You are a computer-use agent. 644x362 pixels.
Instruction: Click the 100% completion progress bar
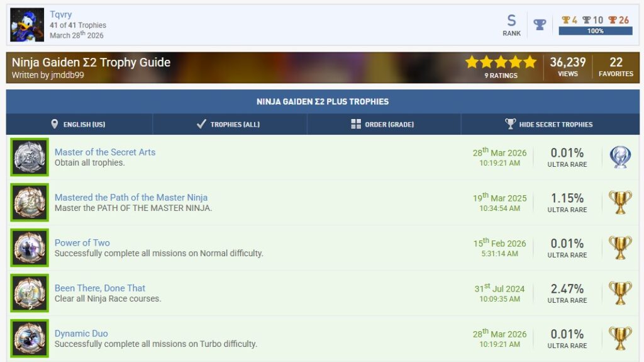click(595, 31)
